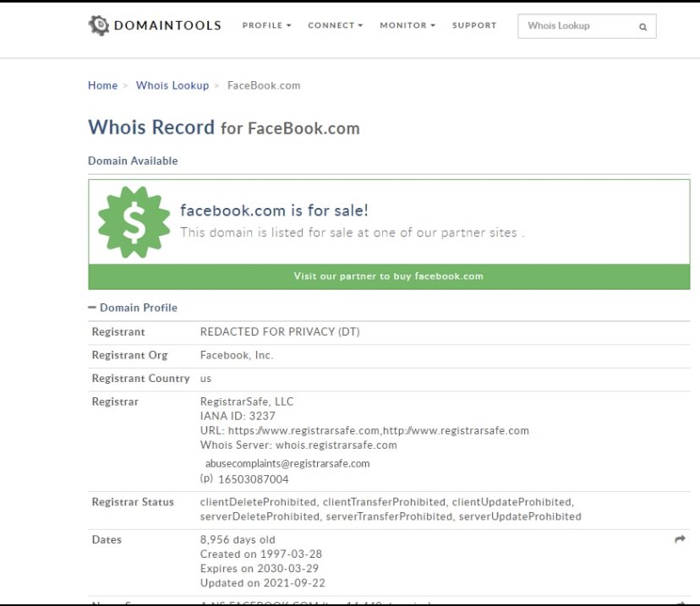Email abusecomplaints@registrarsafe.com
This screenshot has height=606, width=700.
[x=287, y=463]
